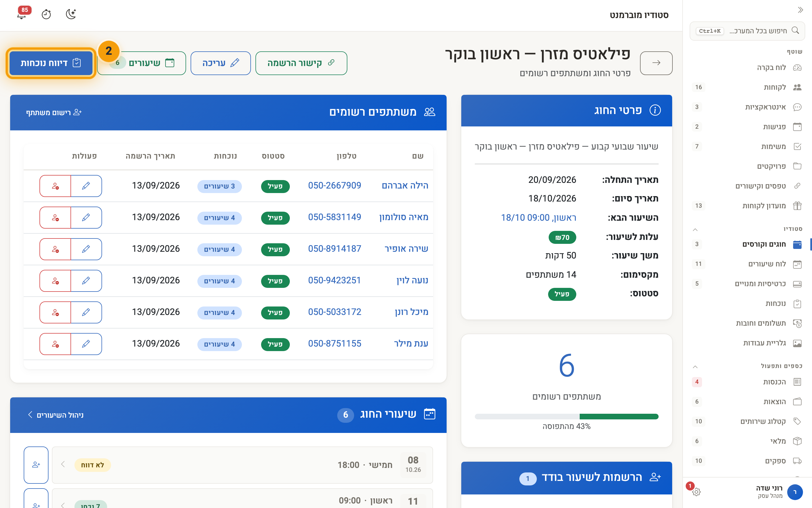Collapse the sidebar with double chevron icon
Image resolution: width=812 pixels, height=508 pixels.
(800, 10)
